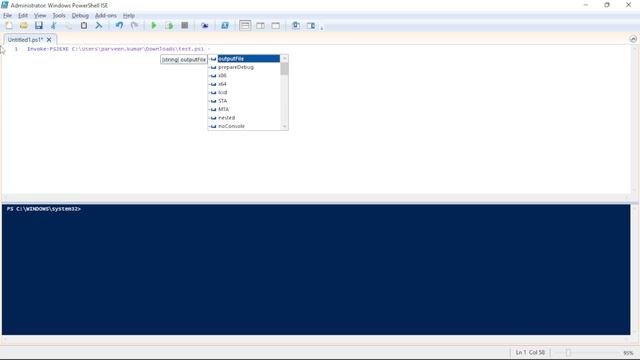Run the script with the green play icon
This screenshot has height=360, width=640.
click(154, 26)
